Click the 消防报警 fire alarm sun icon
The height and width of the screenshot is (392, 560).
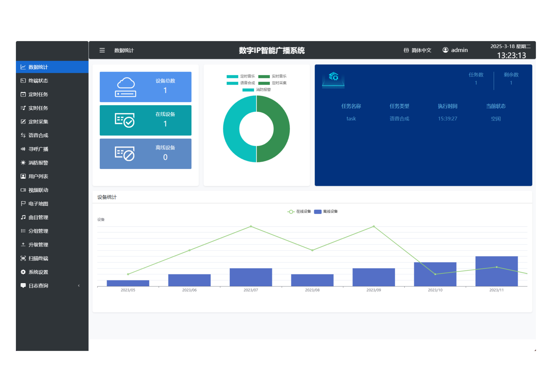click(23, 162)
